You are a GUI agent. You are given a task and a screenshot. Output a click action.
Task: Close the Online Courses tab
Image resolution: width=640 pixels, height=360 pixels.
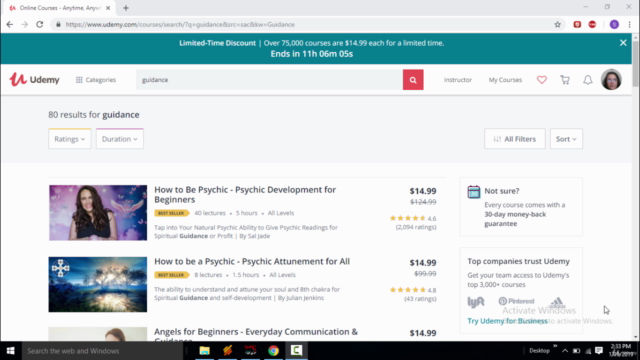tap(108, 8)
